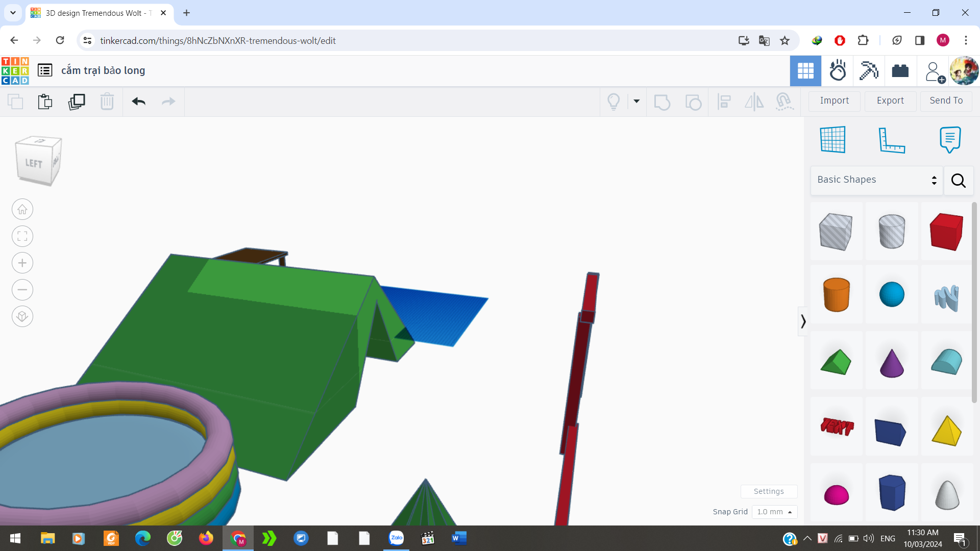Switch to Bricks mode
980x551 pixels.
point(900,71)
